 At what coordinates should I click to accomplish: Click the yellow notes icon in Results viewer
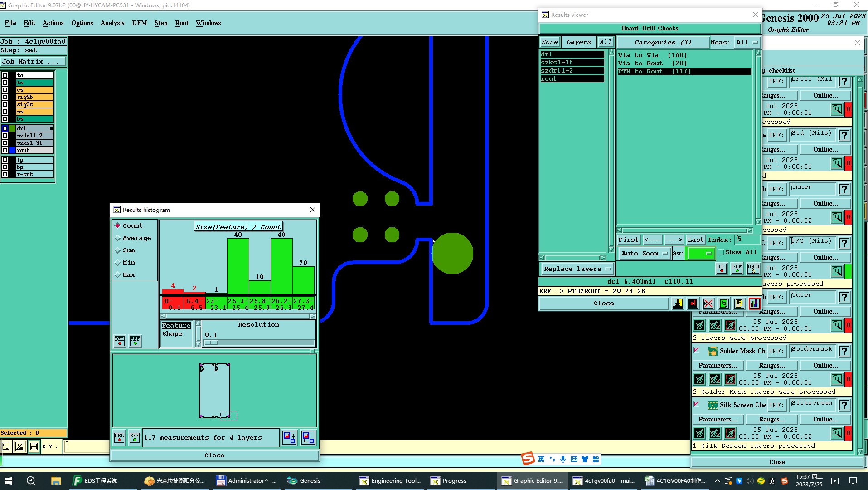pyautogui.click(x=739, y=304)
